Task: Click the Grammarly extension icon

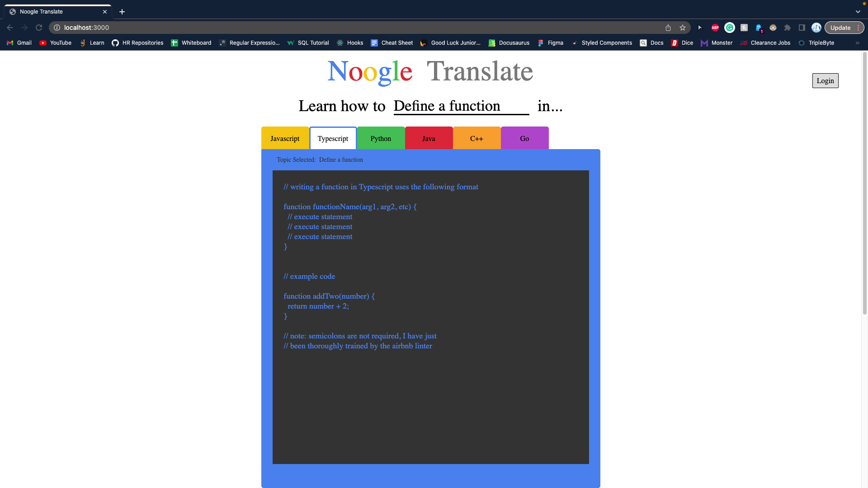Action: coord(729,28)
